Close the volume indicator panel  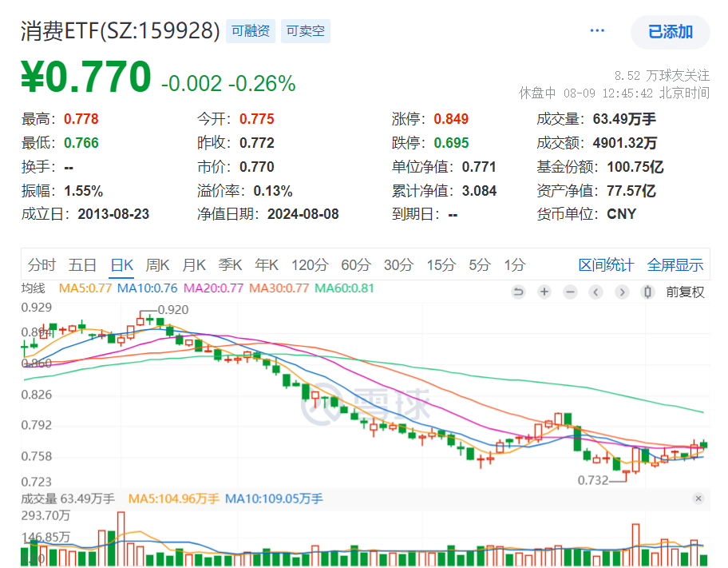698,498
